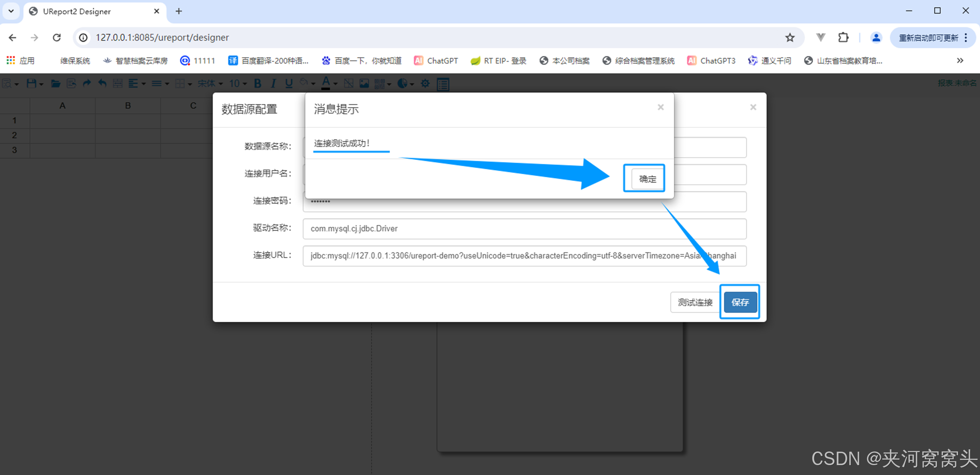Open the Chrome profile avatar icon
980x475 pixels.
876,38
